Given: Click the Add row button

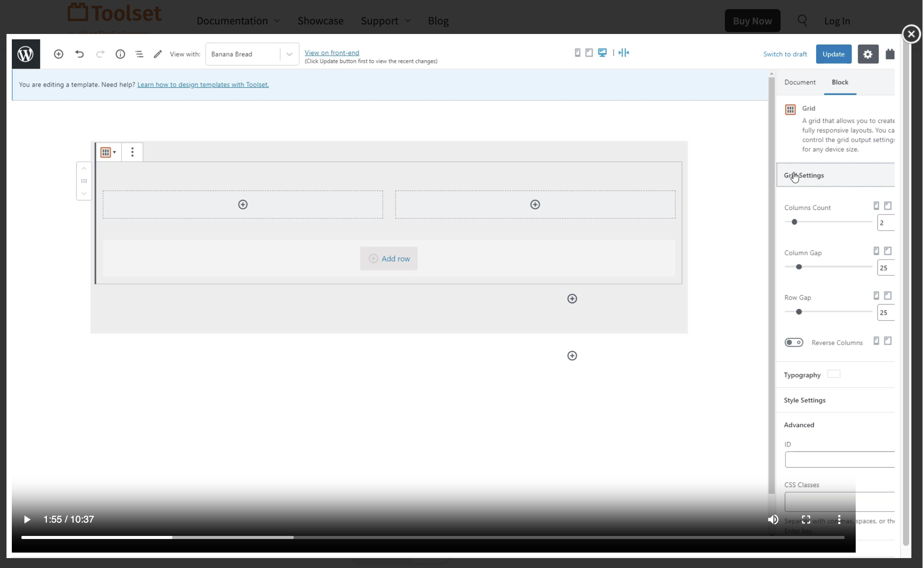Looking at the screenshot, I should (389, 258).
